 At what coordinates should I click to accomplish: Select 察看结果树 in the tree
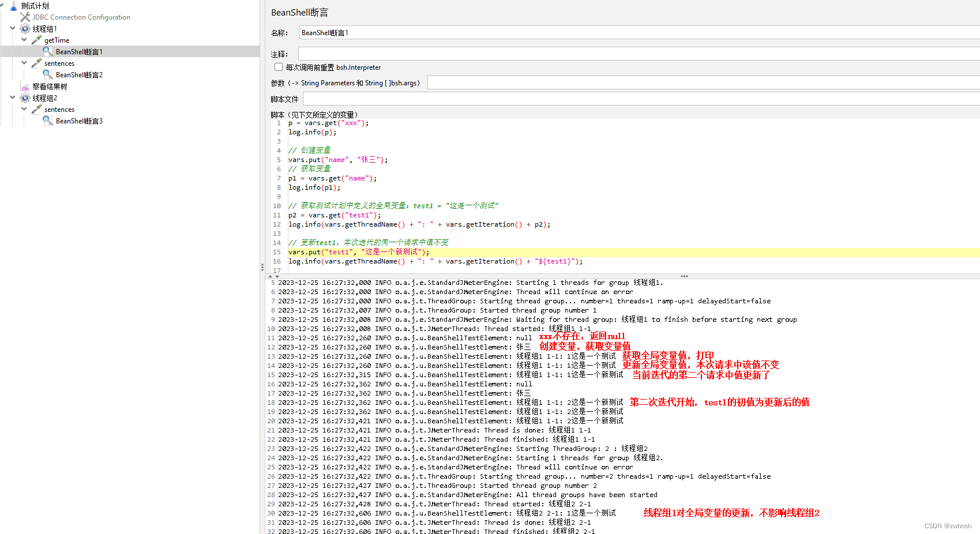tap(50, 87)
